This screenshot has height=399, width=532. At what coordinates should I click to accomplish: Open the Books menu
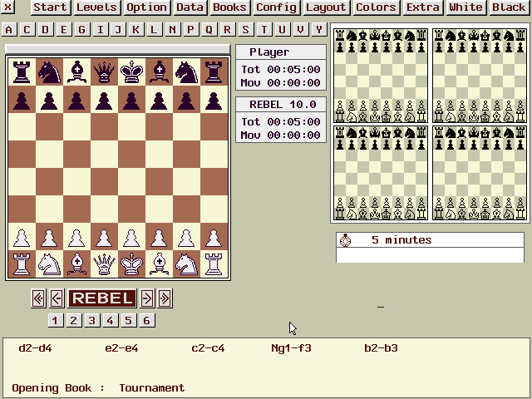tap(229, 7)
